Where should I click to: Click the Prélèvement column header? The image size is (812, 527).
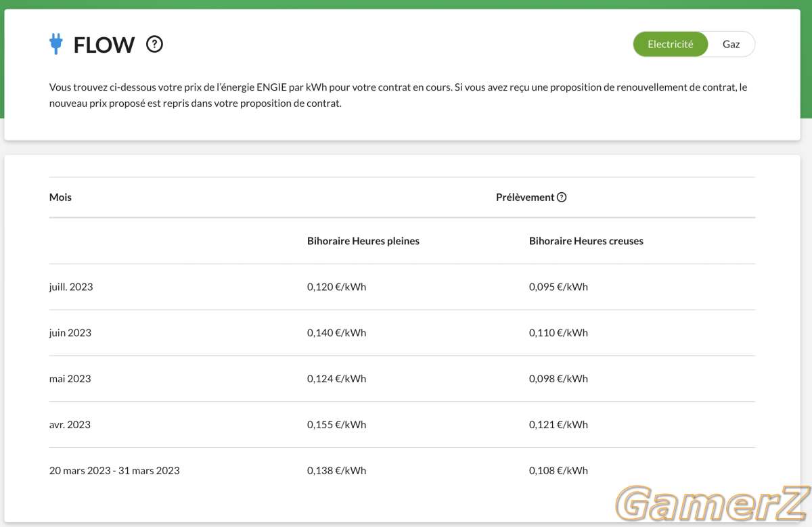tap(525, 198)
